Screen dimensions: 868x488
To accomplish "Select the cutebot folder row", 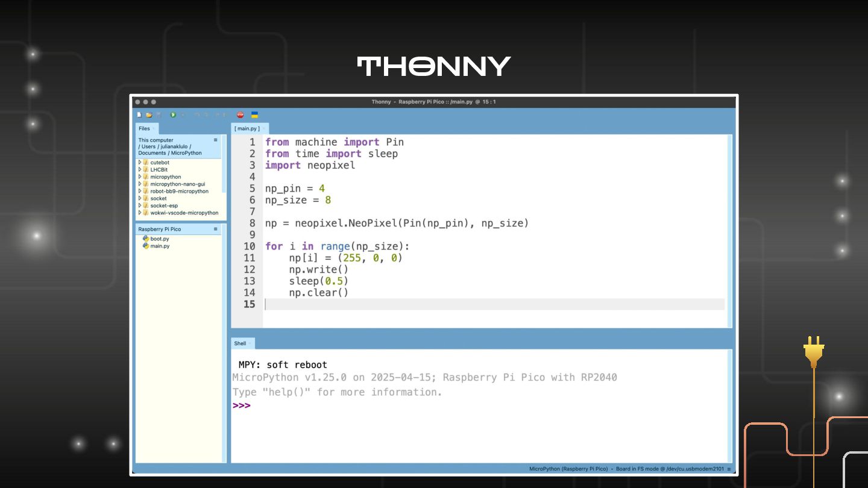I will [x=179, y=163].
